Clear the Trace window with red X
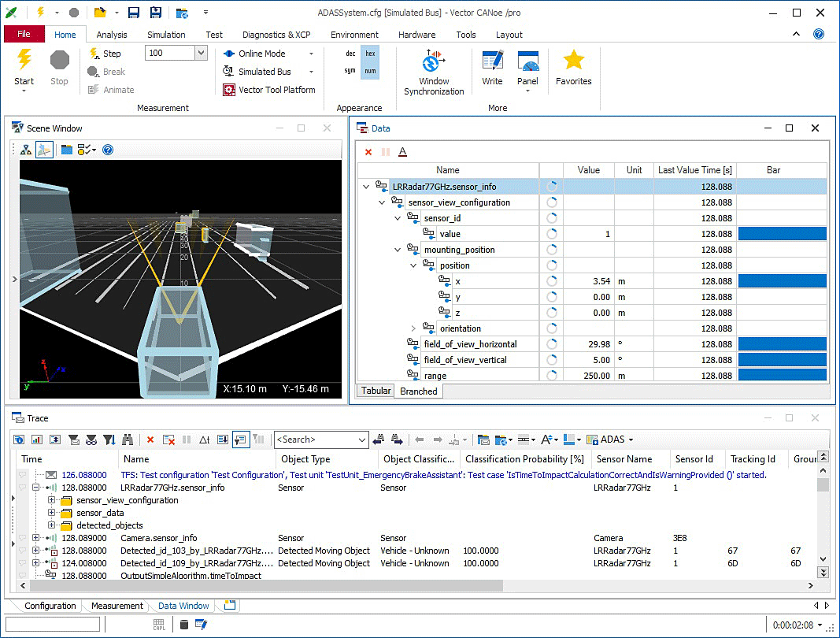Viewport: 840px width, 638px height. (x=150, y=440)
